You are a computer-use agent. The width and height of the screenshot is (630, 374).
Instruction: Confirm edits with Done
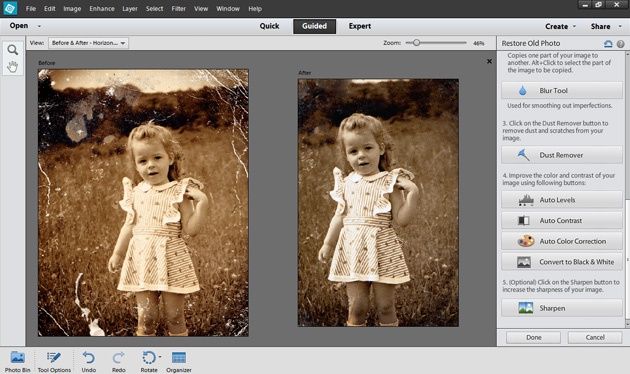533,337
